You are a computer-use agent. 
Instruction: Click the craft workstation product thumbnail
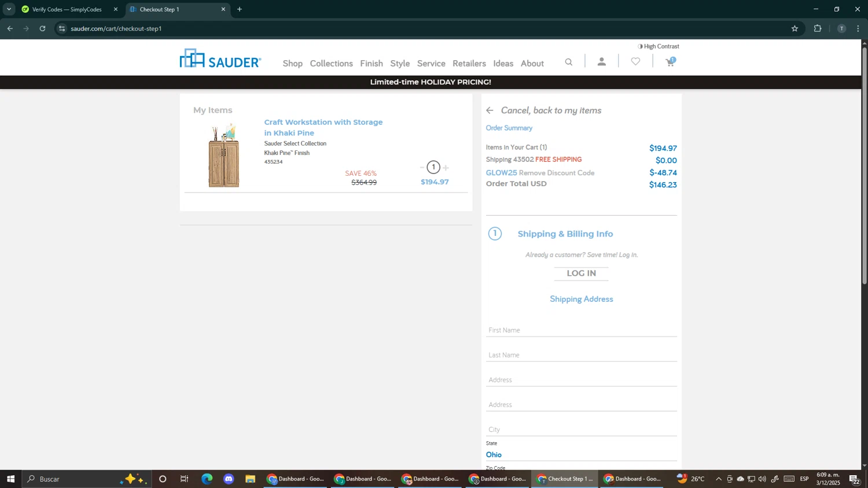(x=224, y=155)
